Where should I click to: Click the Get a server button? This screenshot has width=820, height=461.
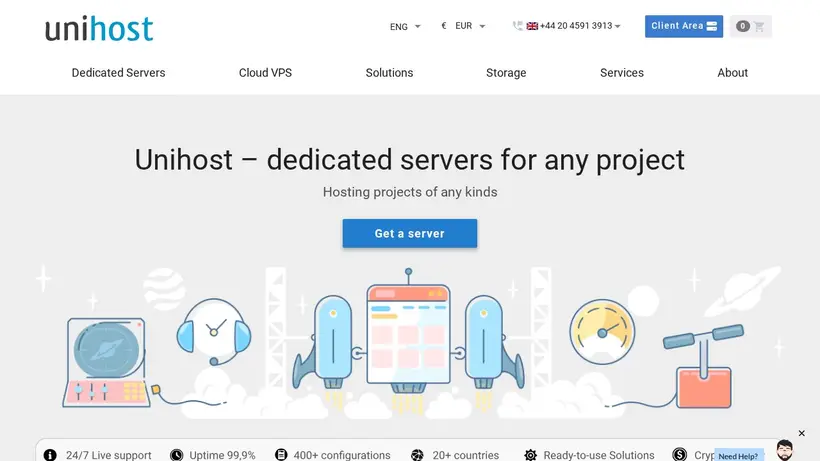[409, 233]
